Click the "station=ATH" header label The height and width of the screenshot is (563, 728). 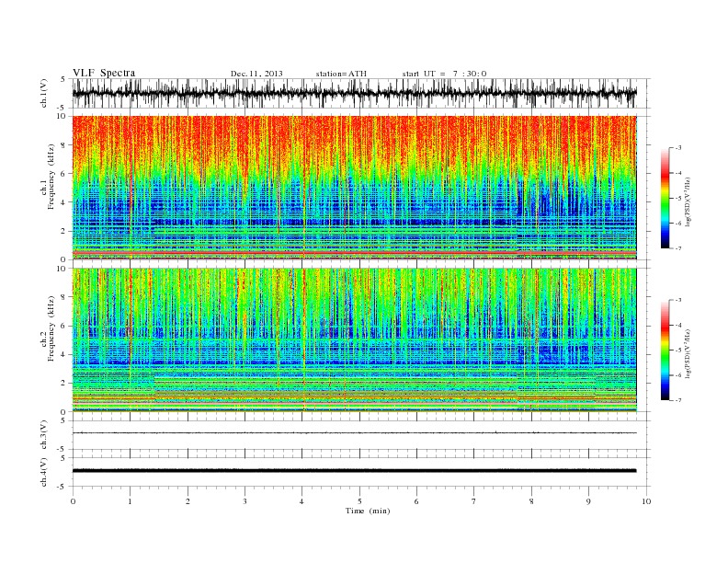[x=341, y=74]
